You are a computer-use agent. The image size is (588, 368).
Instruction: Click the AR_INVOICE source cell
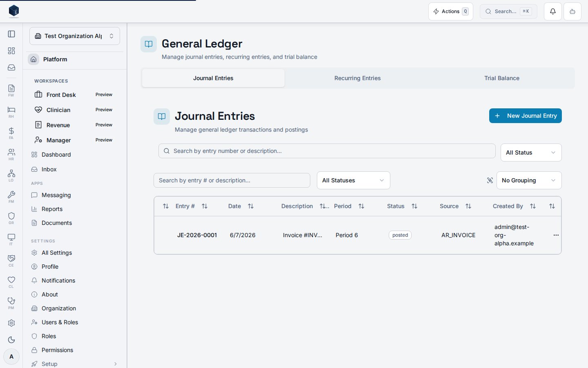pyautogui.click(x=458, y=235)
